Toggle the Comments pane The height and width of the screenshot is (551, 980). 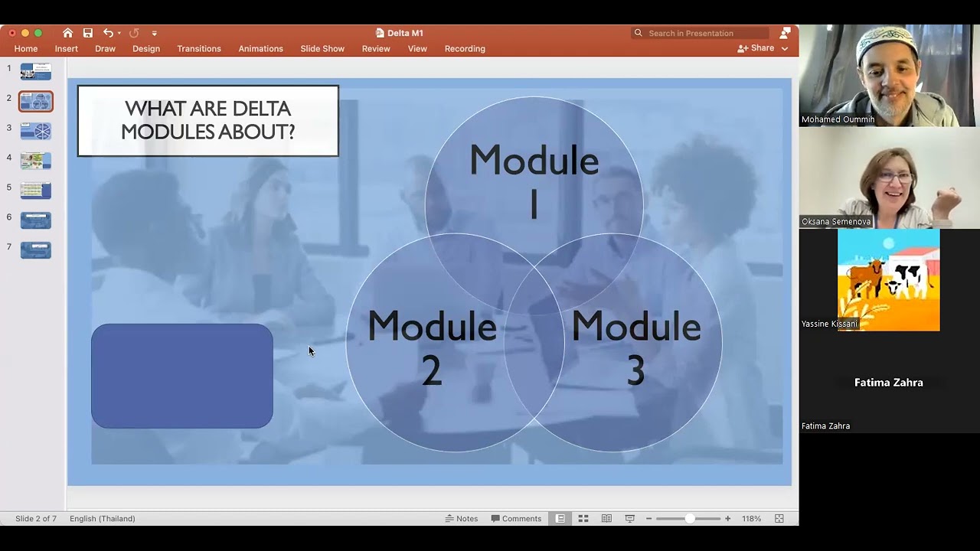[x=516, y=519]
